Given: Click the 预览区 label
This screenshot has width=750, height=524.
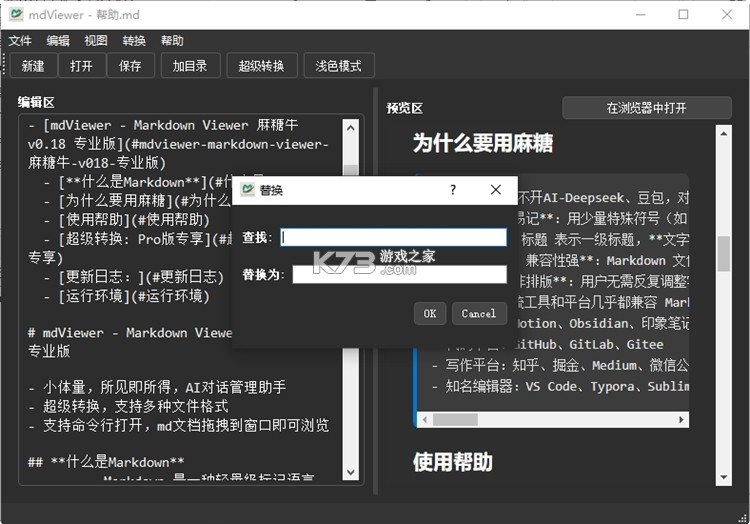Looking at the screenshot, I should (405, 108).
